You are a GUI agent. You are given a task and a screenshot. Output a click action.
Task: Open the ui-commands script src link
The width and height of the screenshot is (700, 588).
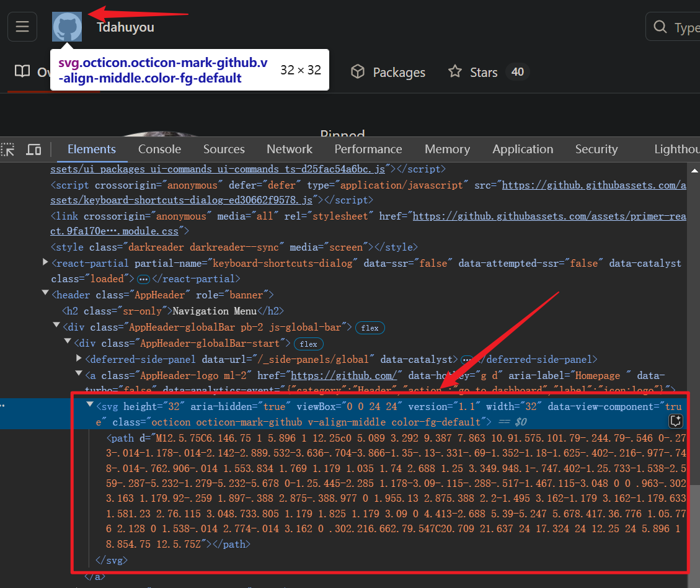(218, 169)
